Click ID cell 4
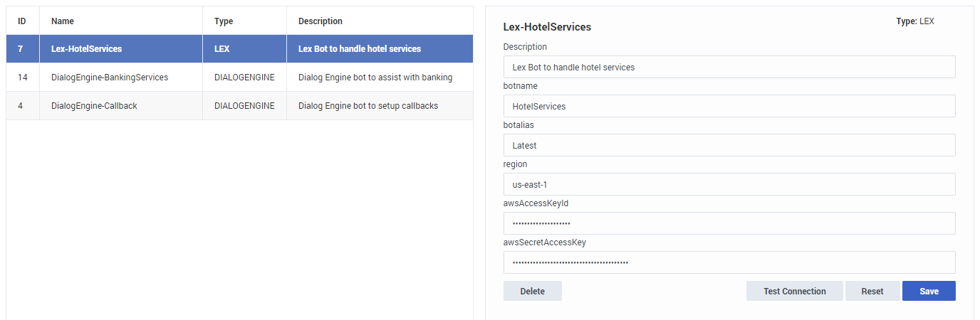 pos(23,105)
